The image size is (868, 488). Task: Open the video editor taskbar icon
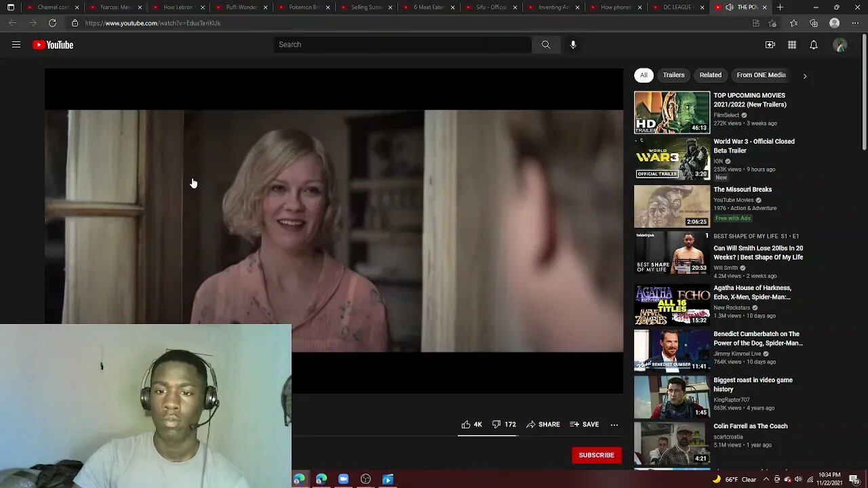tap(388, 479)
